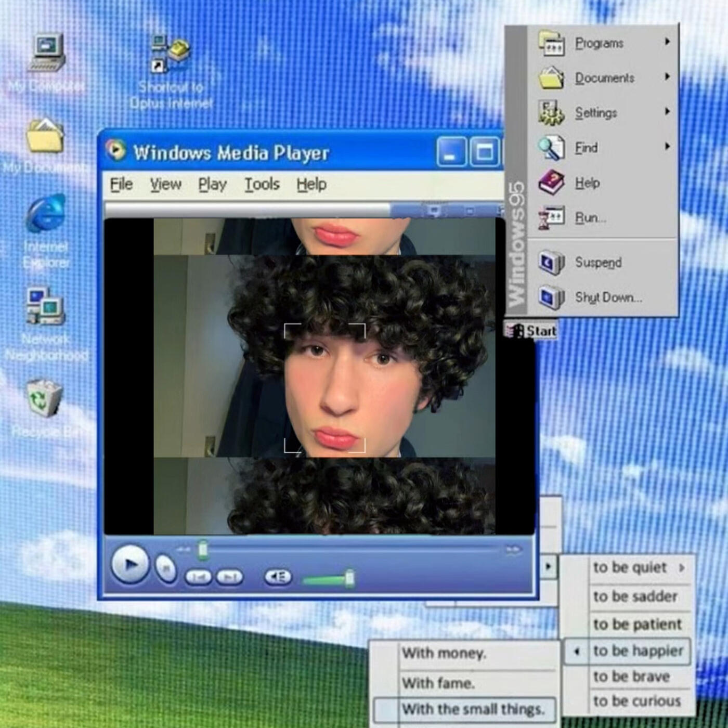Select the highlighted "to be happier" entry
The height and width of the screenshot is (728, 728).
coord(628,651)
